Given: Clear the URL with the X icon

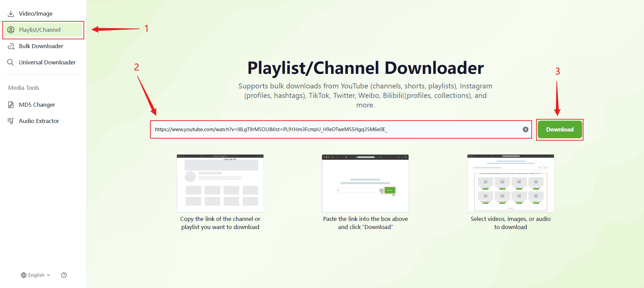Looking at the screenshot, I should tap(526, 129).
